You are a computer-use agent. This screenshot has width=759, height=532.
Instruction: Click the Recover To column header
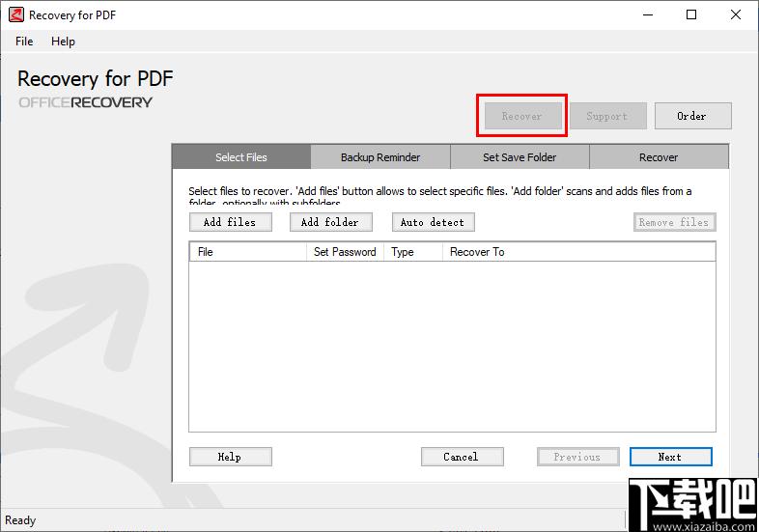tap(579, 252)
